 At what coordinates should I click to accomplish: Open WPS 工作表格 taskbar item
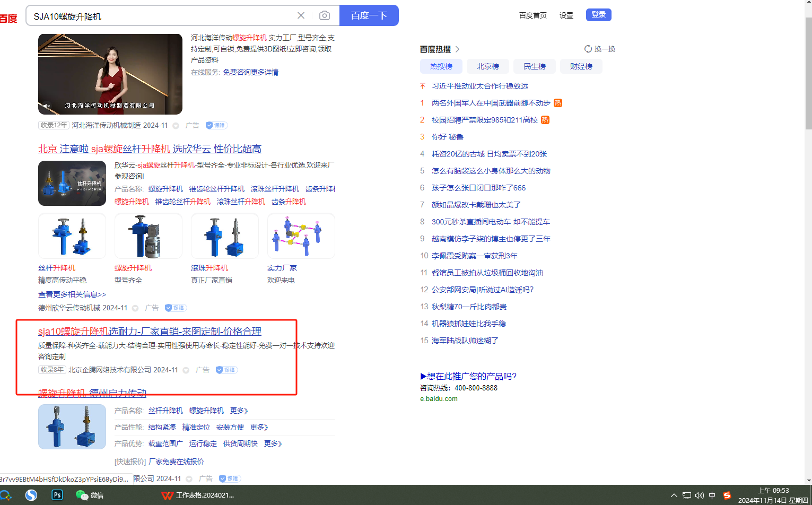197,495
